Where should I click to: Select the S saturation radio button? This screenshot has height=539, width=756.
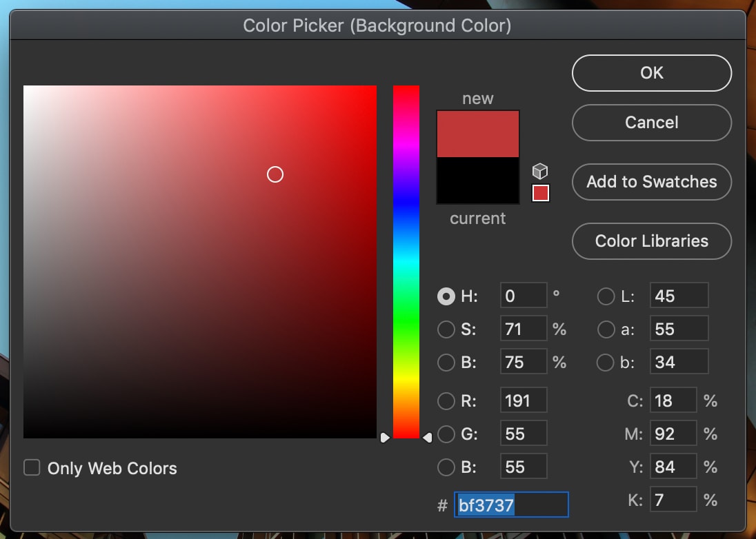point(446,329)
